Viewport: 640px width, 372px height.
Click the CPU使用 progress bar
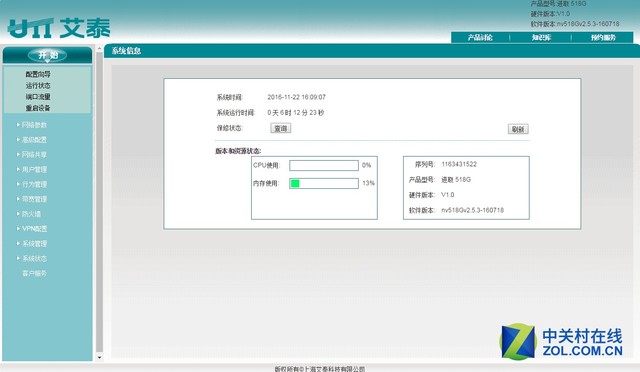[x=324, y=165]
